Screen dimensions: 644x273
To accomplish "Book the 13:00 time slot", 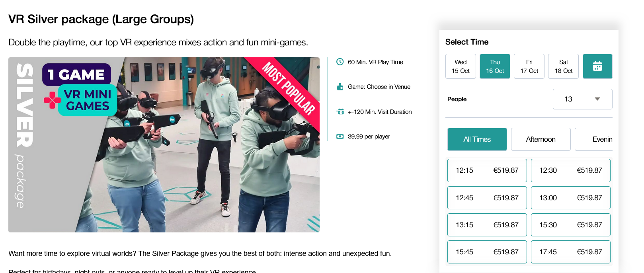I will [x=571, y=198].
